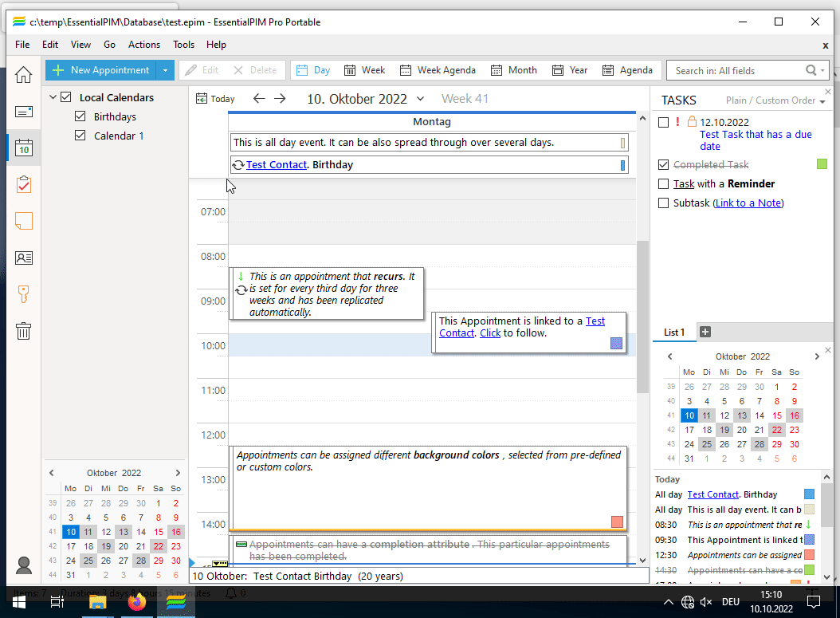The height and width of the screenshot is (618, 840).
Task: Toggle the Calendar 1 checkbox
Action: (x=80, y=136)
